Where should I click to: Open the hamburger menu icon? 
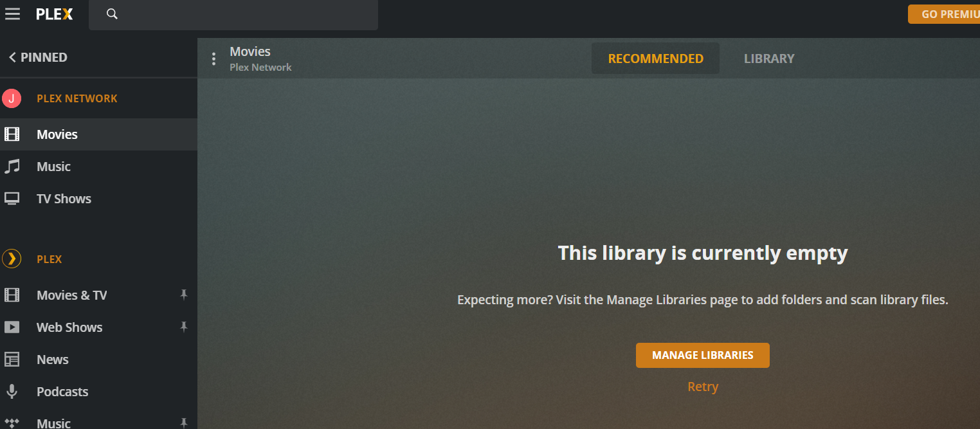[x=12, y=14]
